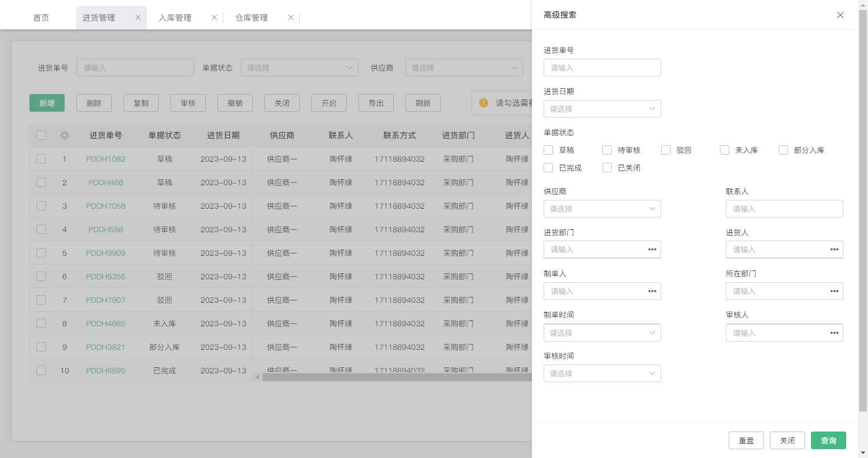Check the 待审核 status checkbox
The image size is (868, 458).
click(x=607, y=150)
